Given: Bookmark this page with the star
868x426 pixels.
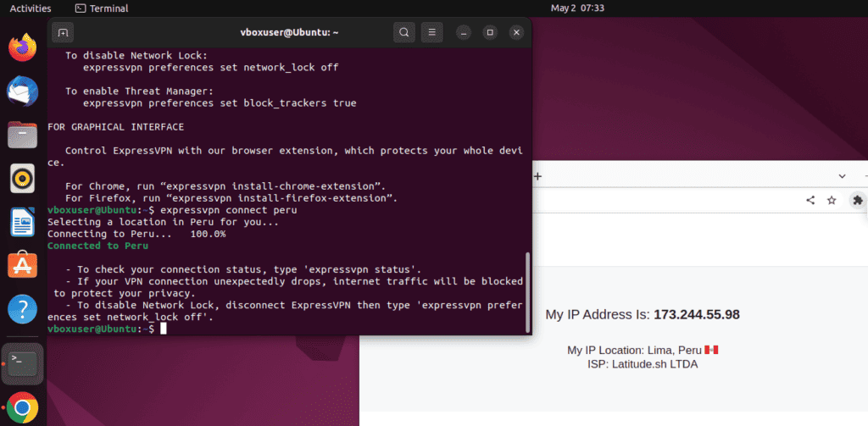Looking at the screenshot, I should (x=832, y=200).
